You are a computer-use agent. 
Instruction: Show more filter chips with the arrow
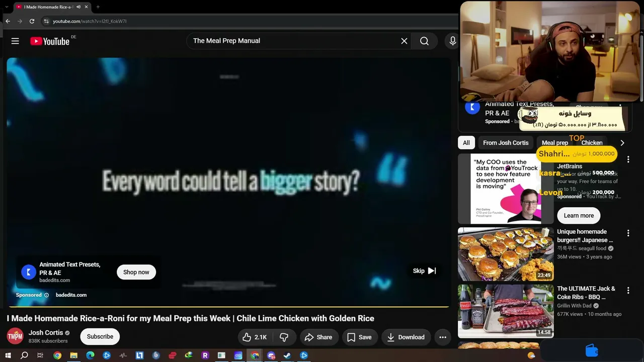tap(622, 143)
